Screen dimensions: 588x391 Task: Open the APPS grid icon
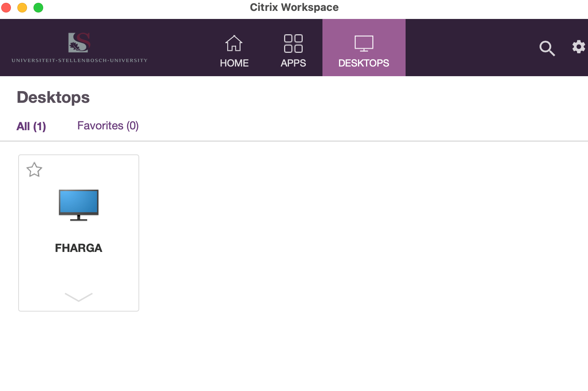click(x=293, y=44)
